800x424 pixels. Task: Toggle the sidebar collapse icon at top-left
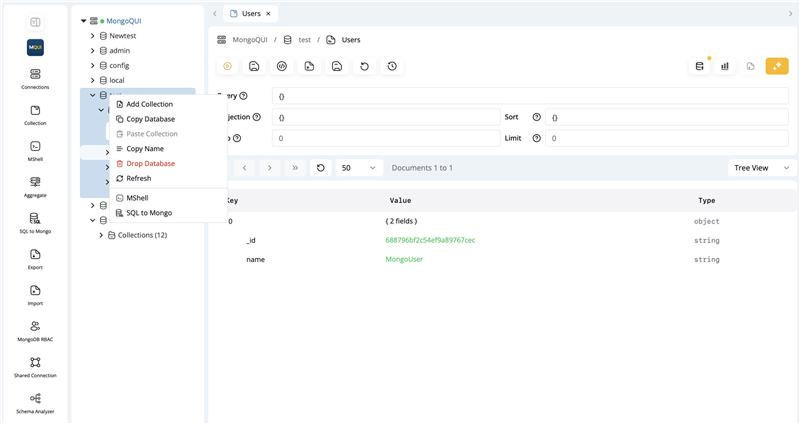(x=35, y=21)
